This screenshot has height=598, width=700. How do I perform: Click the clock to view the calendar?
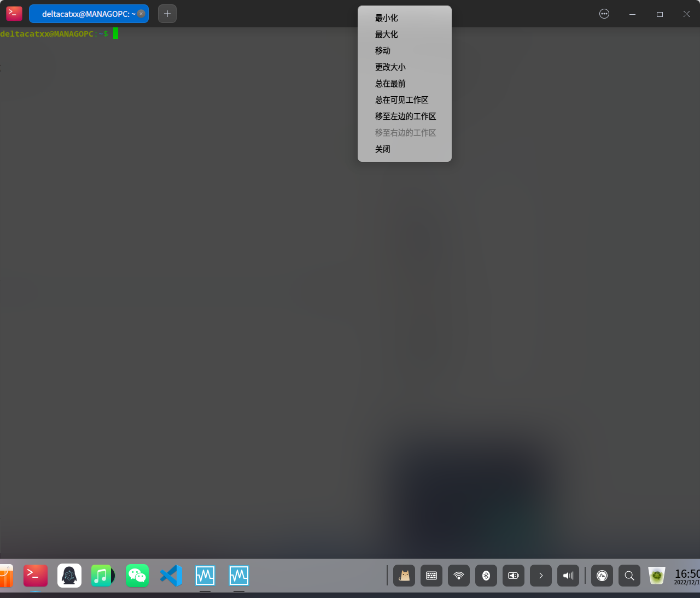point(686,575)
